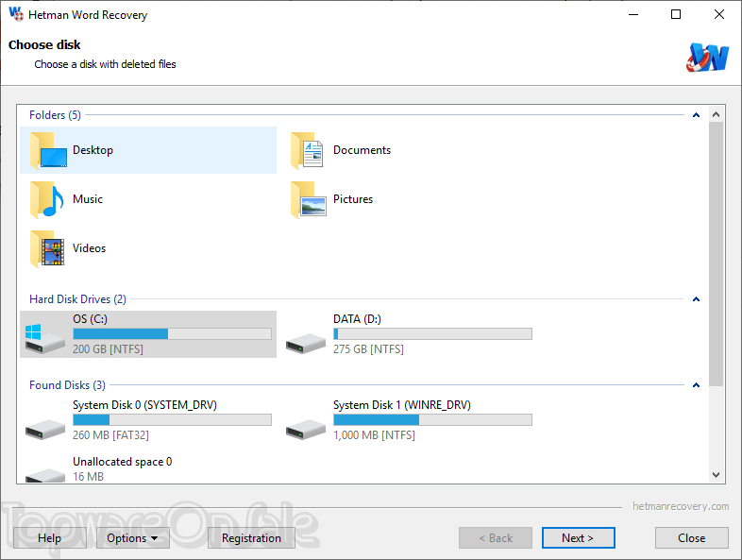The image size is (742, 560).
Task: Click the Help button
Action: [x=50, y=537]
